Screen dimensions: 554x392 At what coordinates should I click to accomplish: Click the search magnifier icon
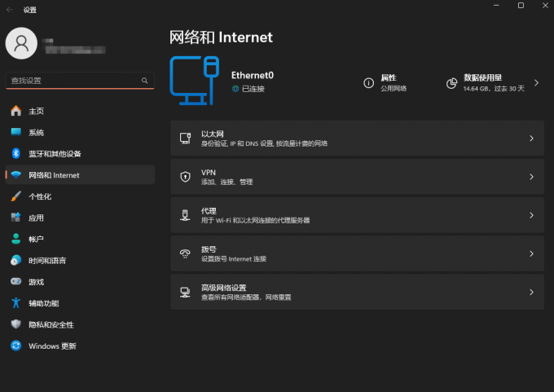click(x=144, y=81)
